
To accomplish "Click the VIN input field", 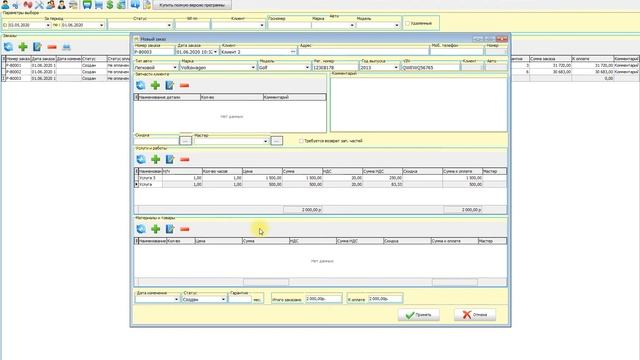I will (431, 67).
